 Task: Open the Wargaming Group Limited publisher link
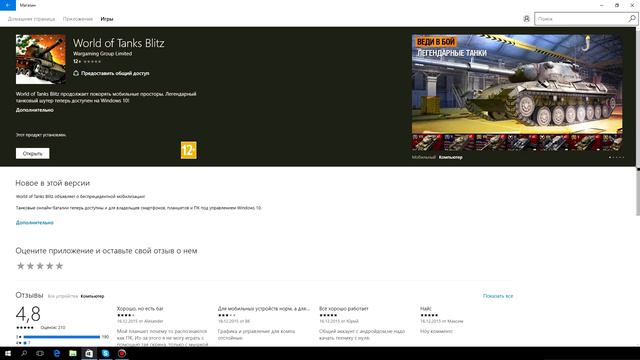pos(102,53)
